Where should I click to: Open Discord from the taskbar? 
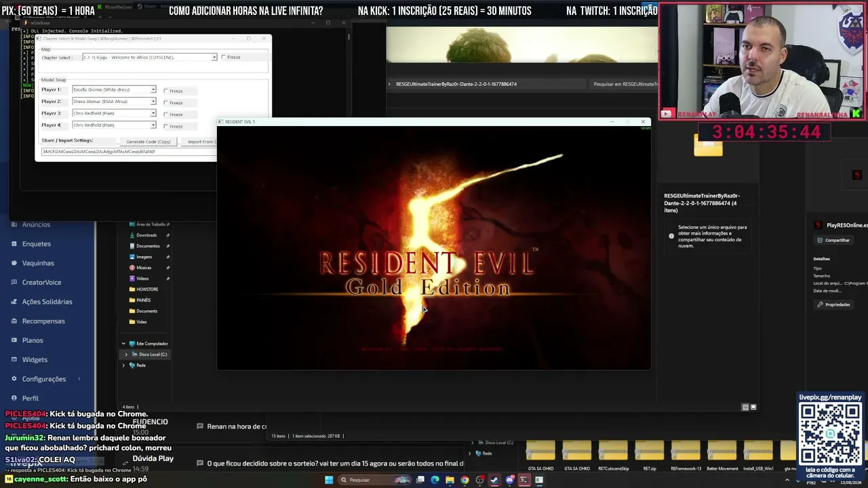click(509, 480)
